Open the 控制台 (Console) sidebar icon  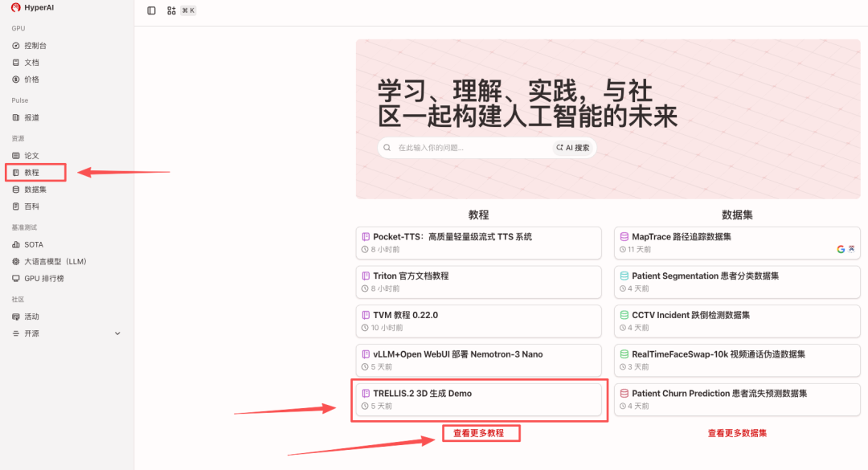[x=18, y=45]
